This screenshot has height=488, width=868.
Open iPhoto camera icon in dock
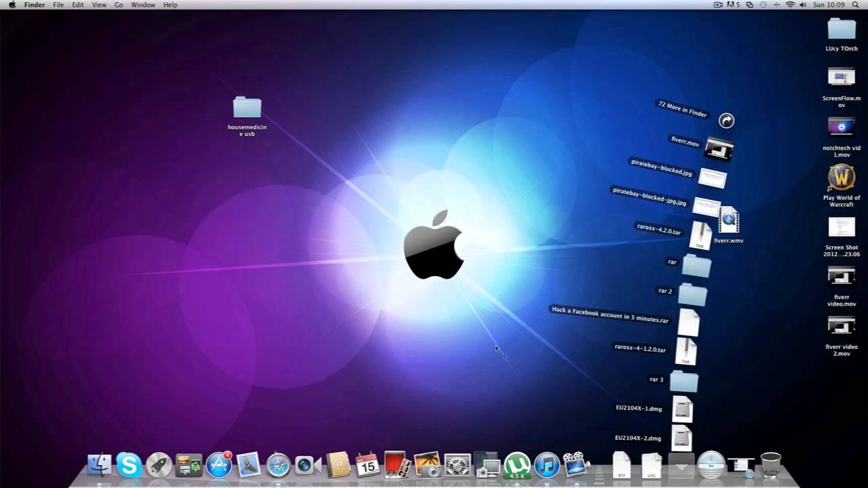click(x=427, y=465)
